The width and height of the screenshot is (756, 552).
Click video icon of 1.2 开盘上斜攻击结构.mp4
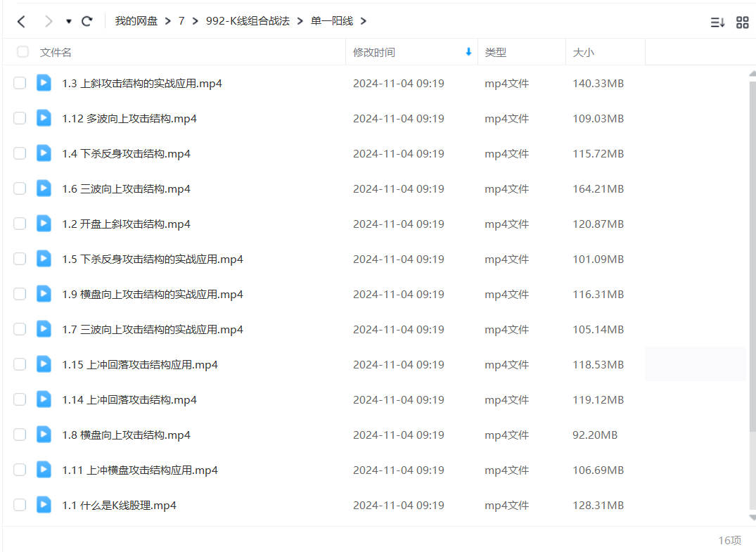[44, 224]
